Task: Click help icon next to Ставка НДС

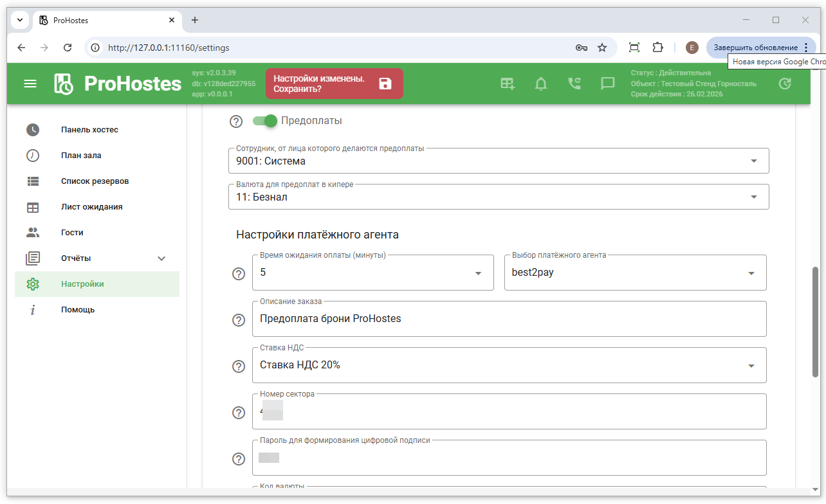Action: pyautogui.click(x=239, y=366)
